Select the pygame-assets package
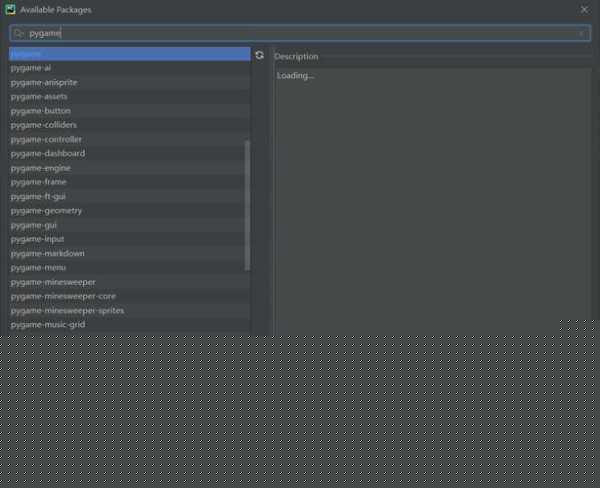 (129, 96)
